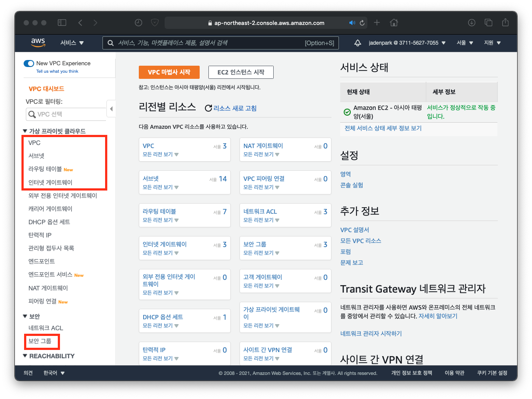Click the 보안 그룹 resource card link
This screenshot has height=399, width=532.
[255, 244]
